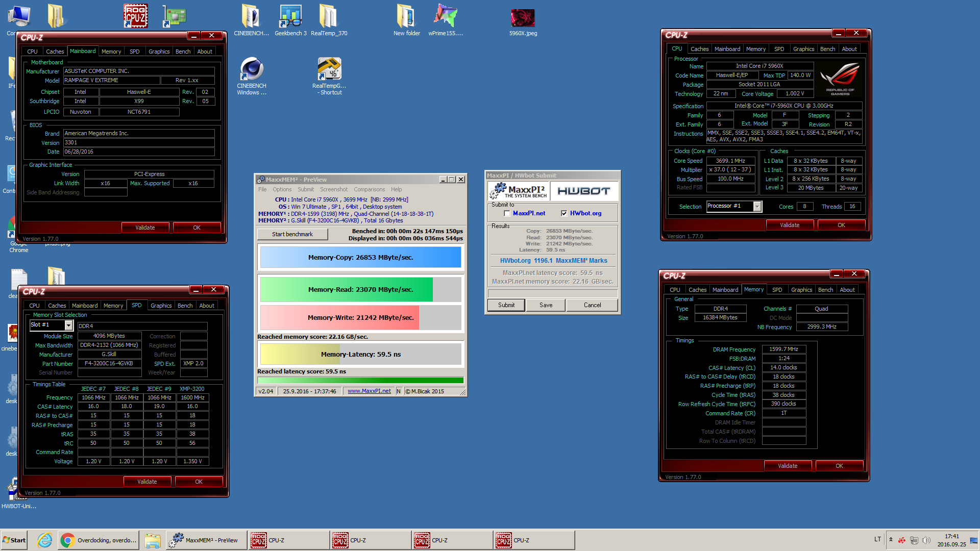980x551 pixels.
Task: Show hidden tray icons arrow
Action: [x=891, y=540]
